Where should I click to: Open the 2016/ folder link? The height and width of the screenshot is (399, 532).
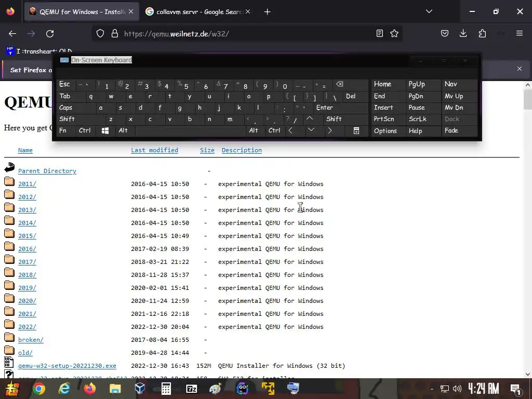point(27,249)
